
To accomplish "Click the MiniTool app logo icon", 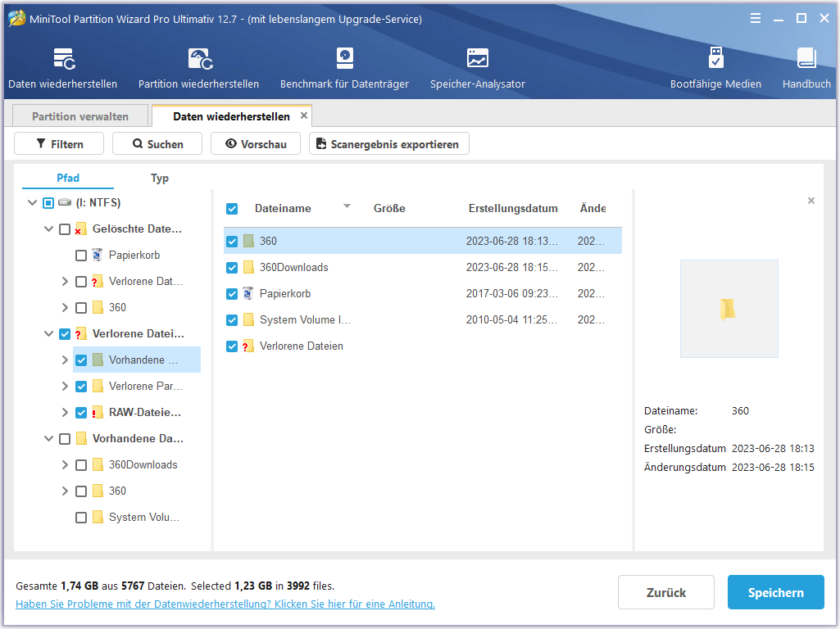I will 16,18.
